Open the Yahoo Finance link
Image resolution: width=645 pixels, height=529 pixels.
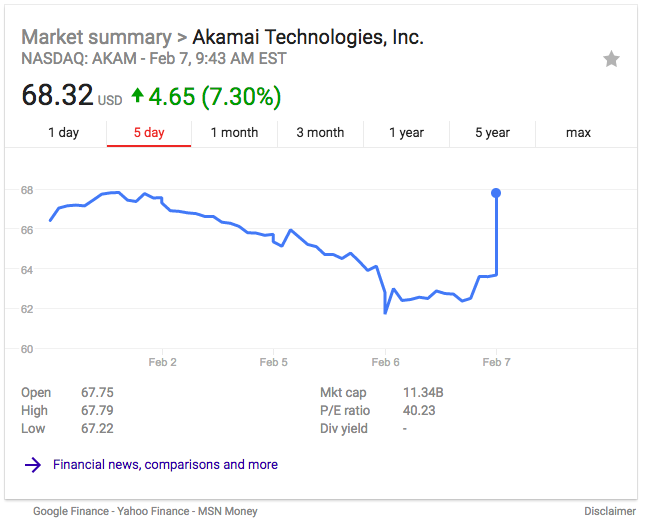[154, 511]
